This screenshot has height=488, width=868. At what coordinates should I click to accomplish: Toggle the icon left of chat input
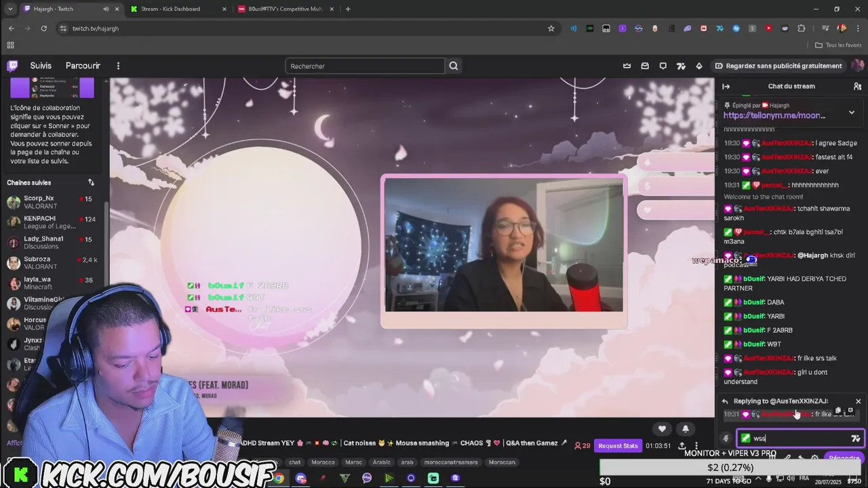(726, 438)
